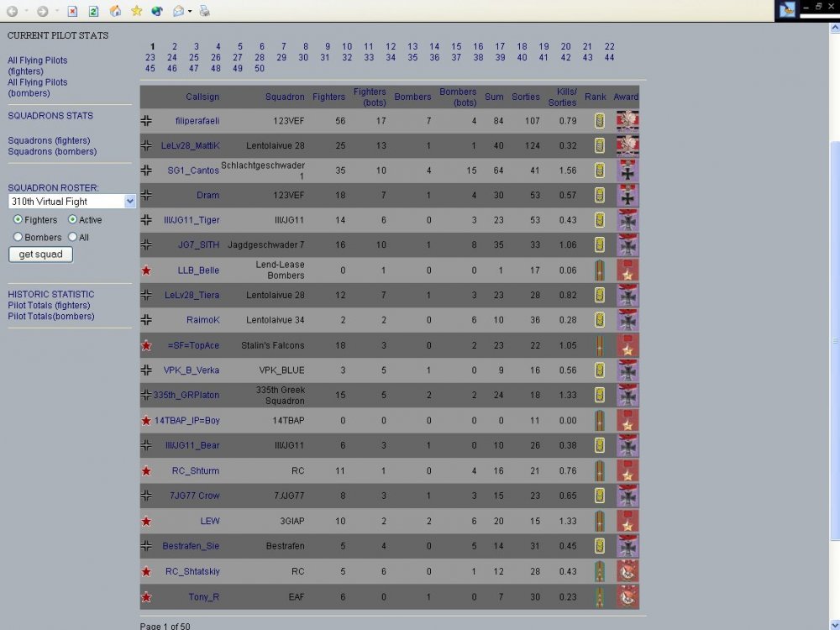This screenshot has height=630, width=840.
Task: Click the Iron Cross award icon for SG1_Cantos
Action: 627,170
